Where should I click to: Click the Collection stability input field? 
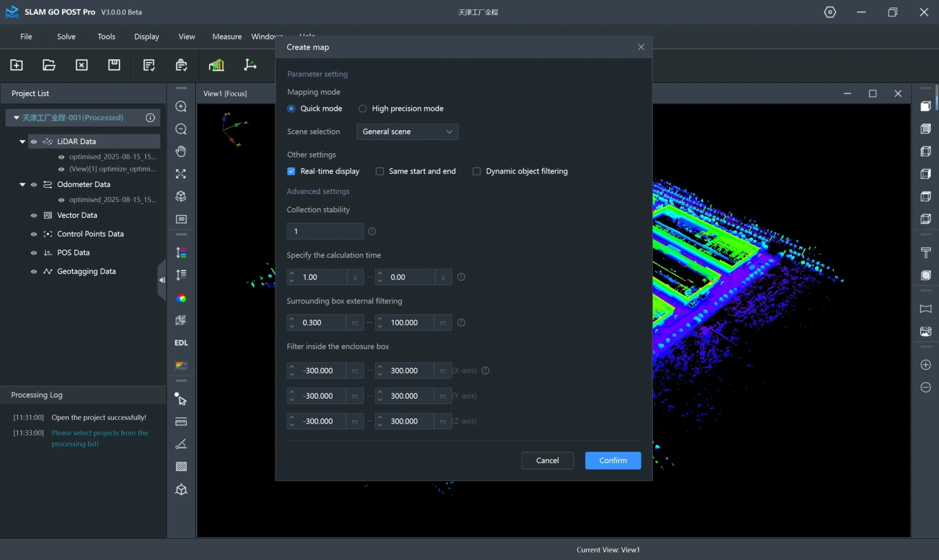coord(325,232)
